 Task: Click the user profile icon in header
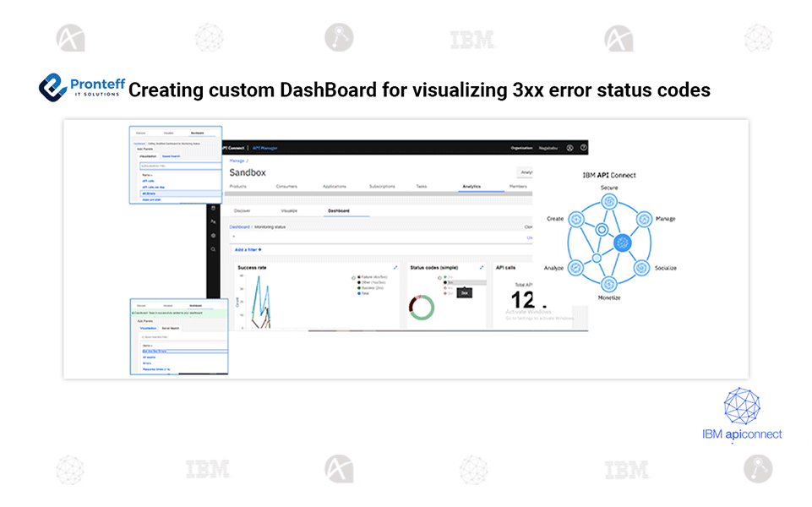570,148
